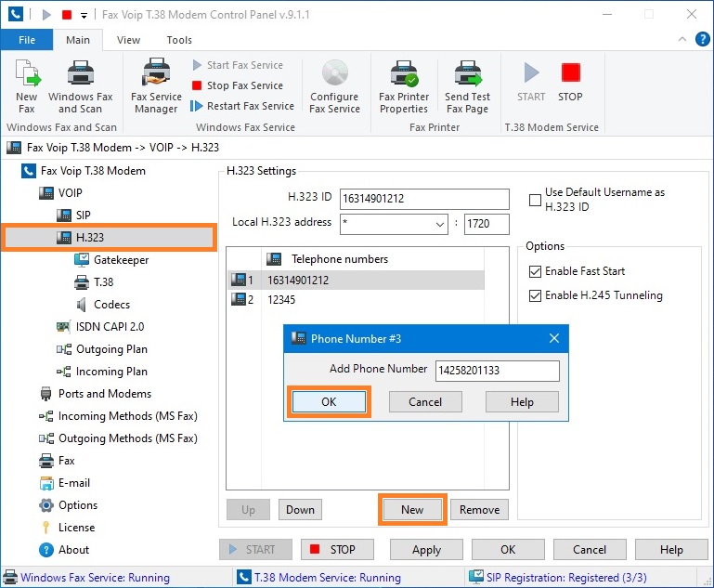Viewport: 714px width, 588px height.
Task: Click the bottom OK button beside Apply
Action: [x=508, y=550]
